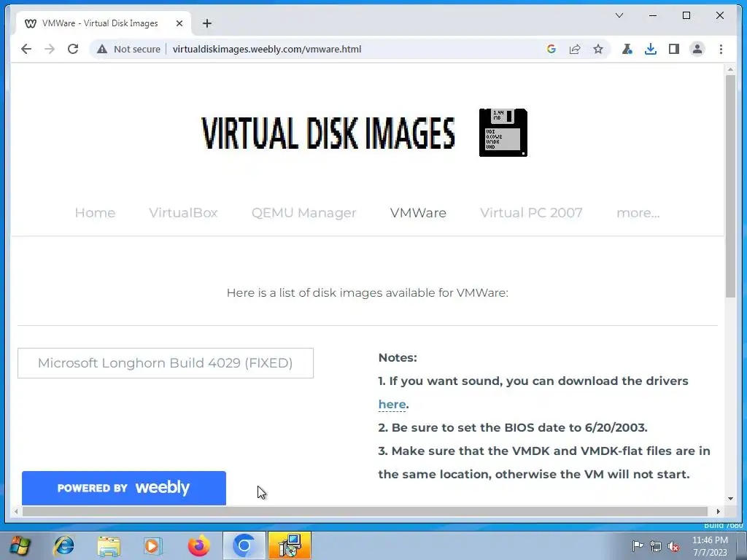This screenshot has height=560, width=747.
Task: Open the Chrome Labs flask icon
Action: coord(627,49)
